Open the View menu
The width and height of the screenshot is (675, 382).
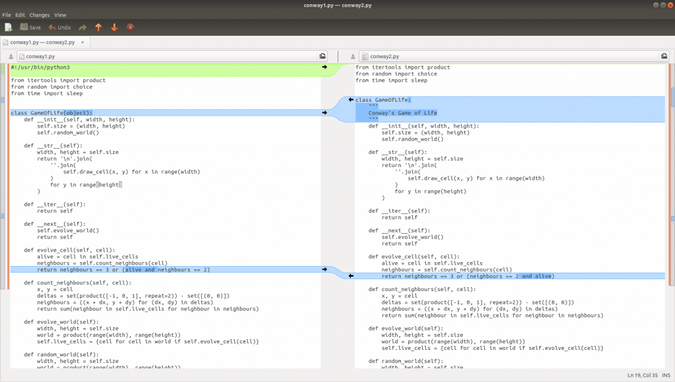pyautogui.click(x=60, y=15)
